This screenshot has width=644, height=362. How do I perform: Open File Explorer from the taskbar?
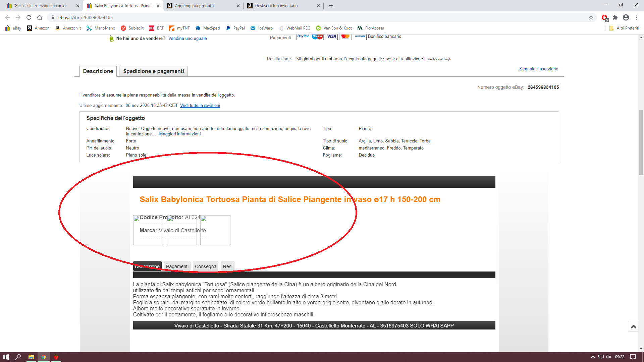[31, 357]
